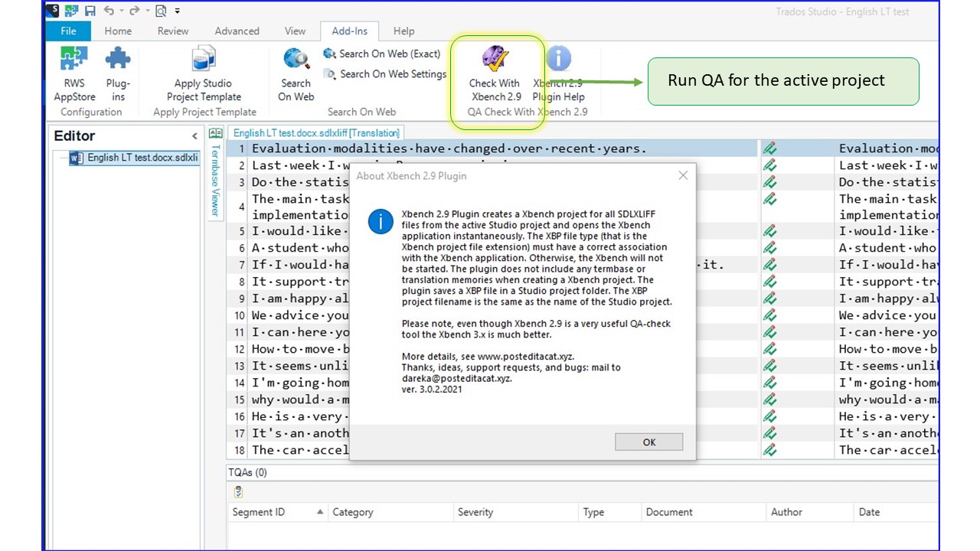
Task: Select source segment 1 'Evaluation modalities have changed'
Action: pos(503,148)
